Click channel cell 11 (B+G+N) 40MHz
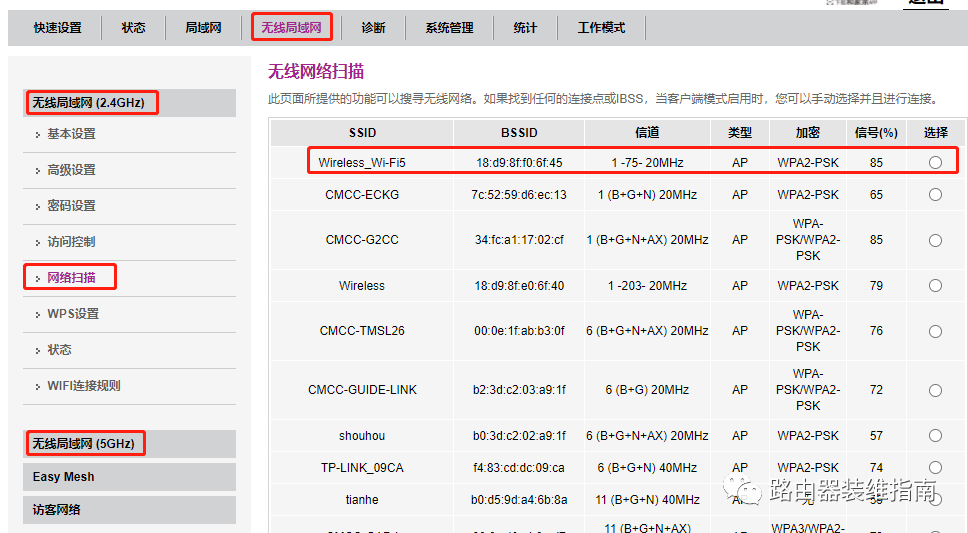Screen dimensions: 968x533 [x=647, y=500]
